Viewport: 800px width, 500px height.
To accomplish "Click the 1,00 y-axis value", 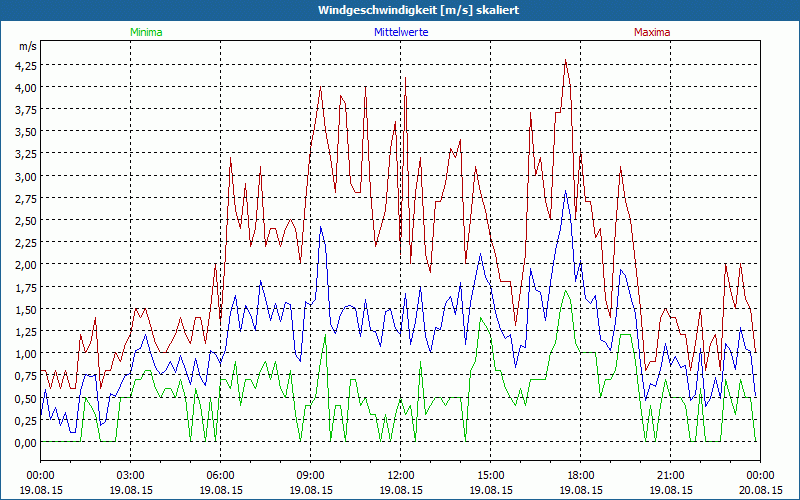I will click(x=26, y=354).
